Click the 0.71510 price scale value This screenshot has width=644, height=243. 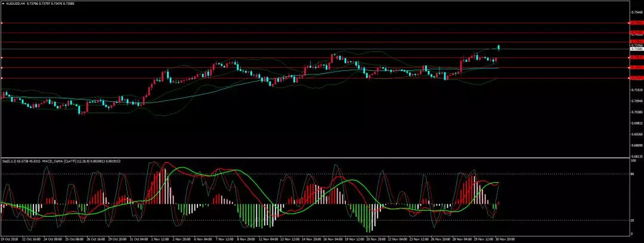point(636,89)
